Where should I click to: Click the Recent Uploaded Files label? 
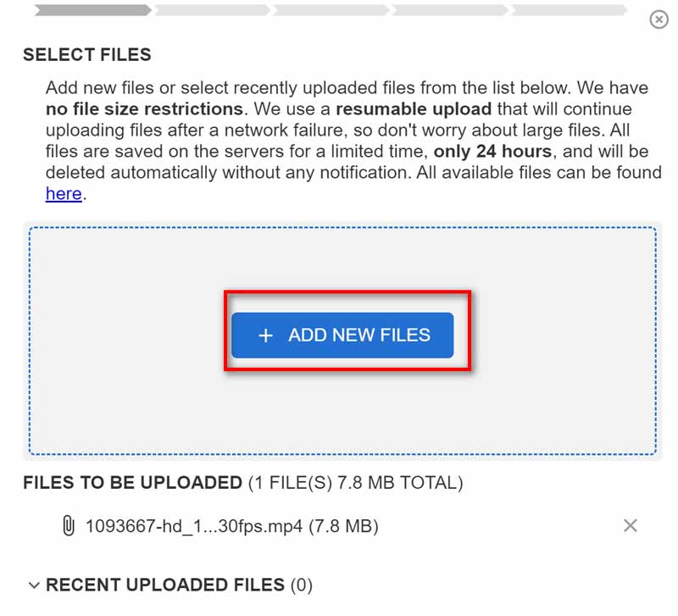165,585
